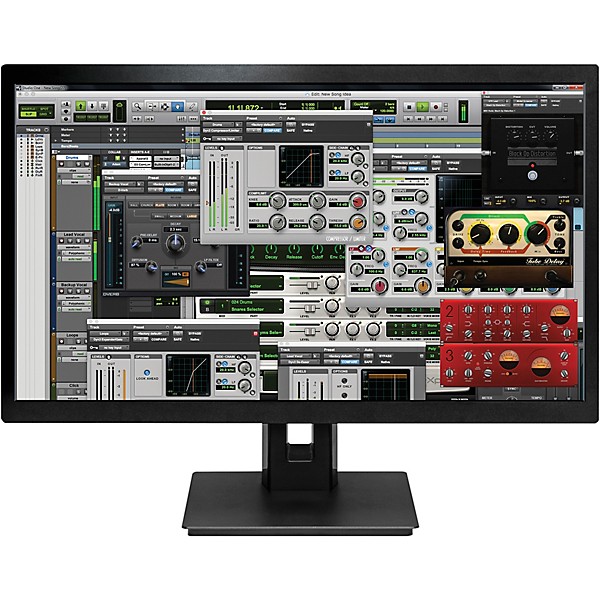The height and width of the screenshot is (600, 600).
Task: Click the transport Stop button
Action: 409,107
